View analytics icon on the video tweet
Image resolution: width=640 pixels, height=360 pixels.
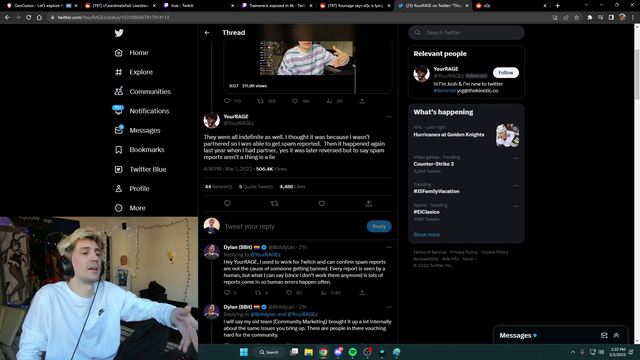[x=329, y=101]
